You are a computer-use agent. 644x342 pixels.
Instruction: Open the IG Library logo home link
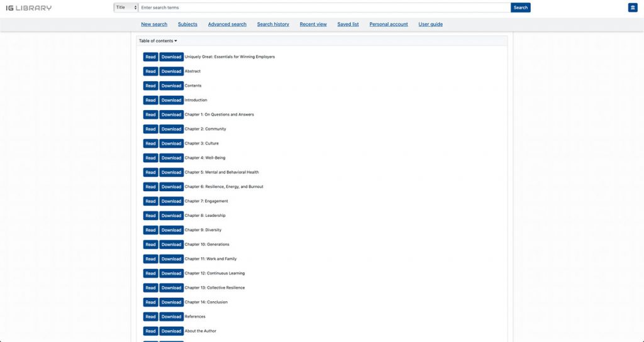[x=29, y=8]
